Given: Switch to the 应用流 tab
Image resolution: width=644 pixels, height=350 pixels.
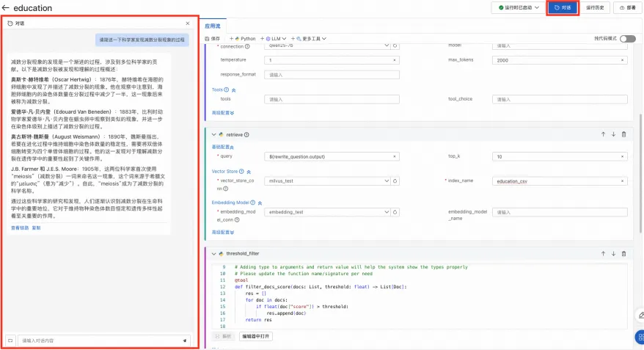Looking at the screenshot, I should coord(212,26).
